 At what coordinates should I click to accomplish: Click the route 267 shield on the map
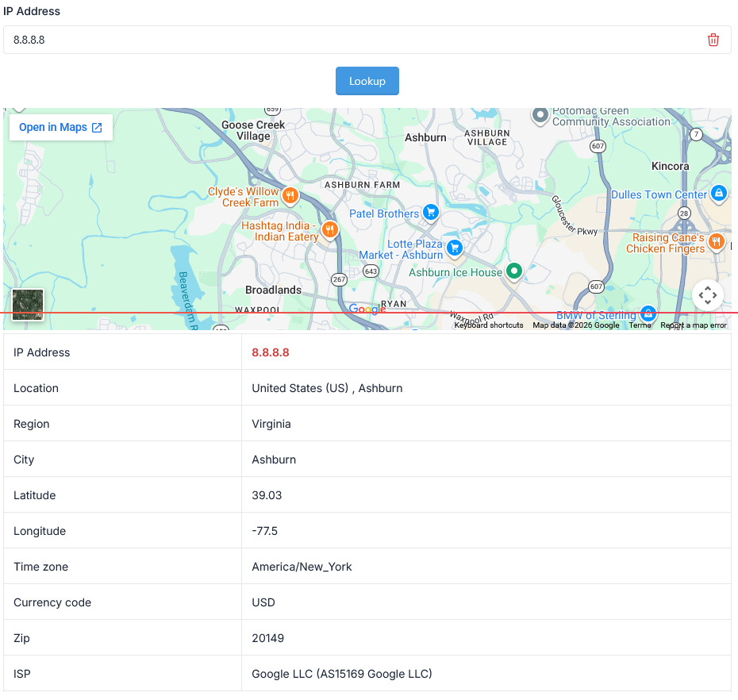tap(339, 279)
